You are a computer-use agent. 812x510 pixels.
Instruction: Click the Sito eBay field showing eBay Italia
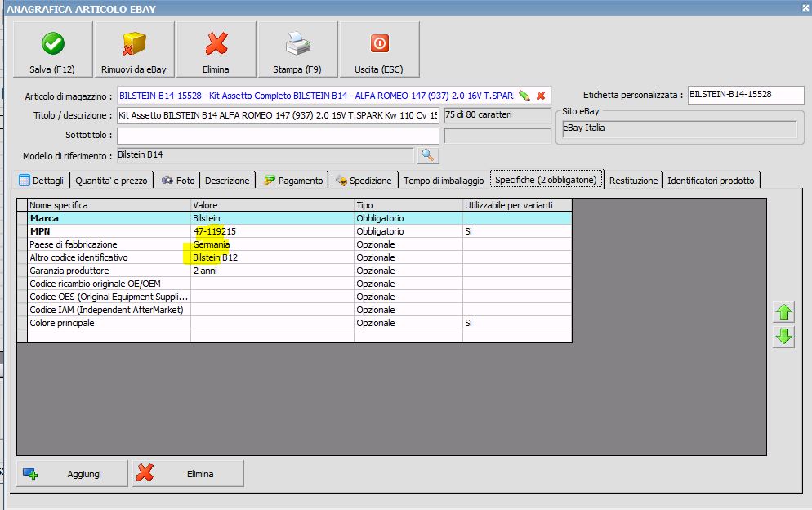click(680, 128)
